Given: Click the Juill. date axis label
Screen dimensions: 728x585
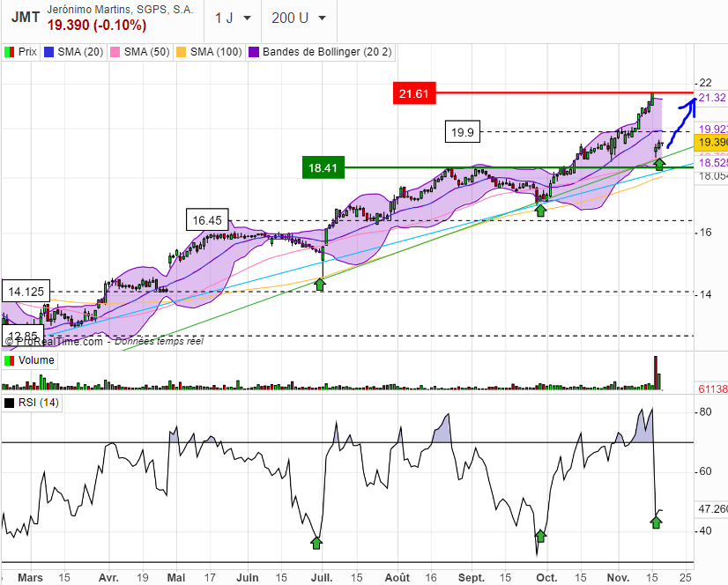Looking at the screenshot, I should [x=322, y=578].
